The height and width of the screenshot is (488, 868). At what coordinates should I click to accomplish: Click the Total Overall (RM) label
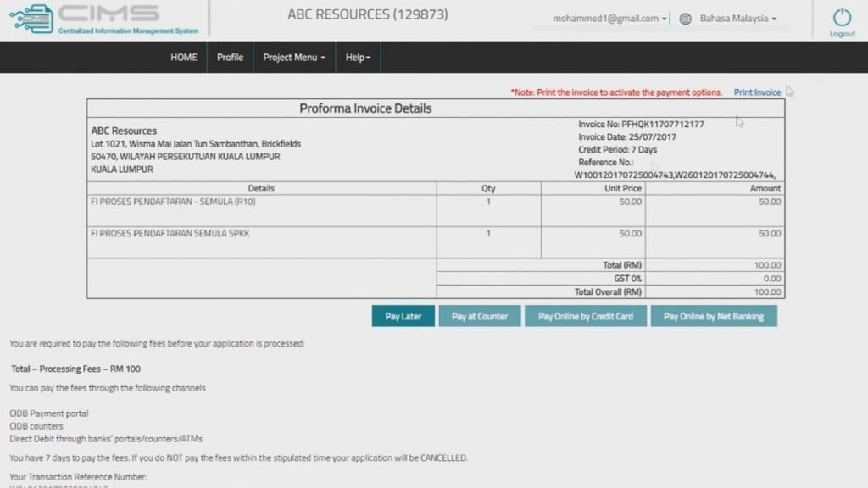(608, 291)
